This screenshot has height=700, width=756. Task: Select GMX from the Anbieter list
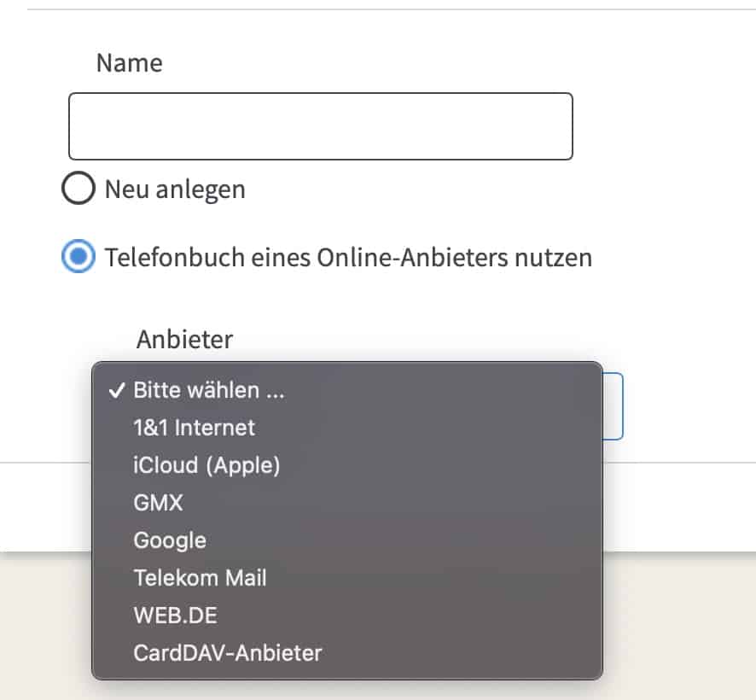346,503
